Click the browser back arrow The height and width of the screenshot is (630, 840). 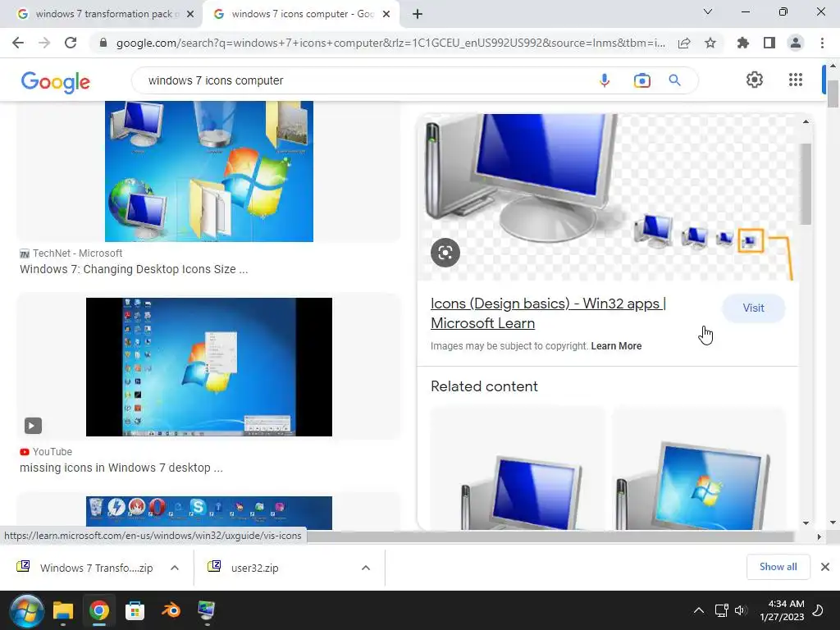pos(18,43)
